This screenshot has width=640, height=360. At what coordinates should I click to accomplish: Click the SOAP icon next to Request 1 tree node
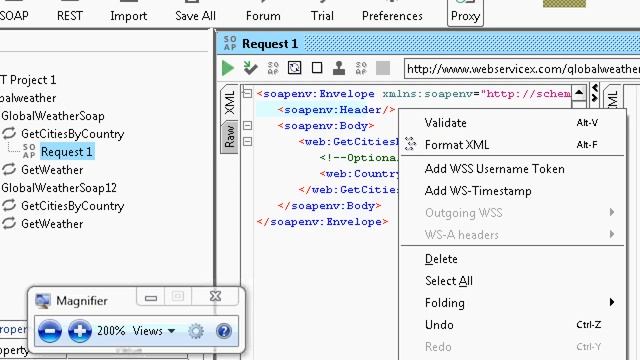coord(29,151)
